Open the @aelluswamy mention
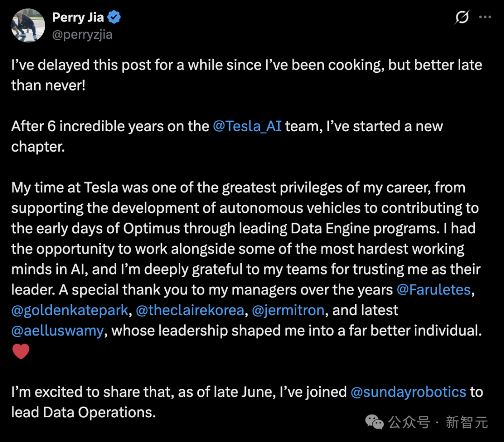Image resolution: width=504 pixels, height=442 pixels. click(x=57, y=330)
